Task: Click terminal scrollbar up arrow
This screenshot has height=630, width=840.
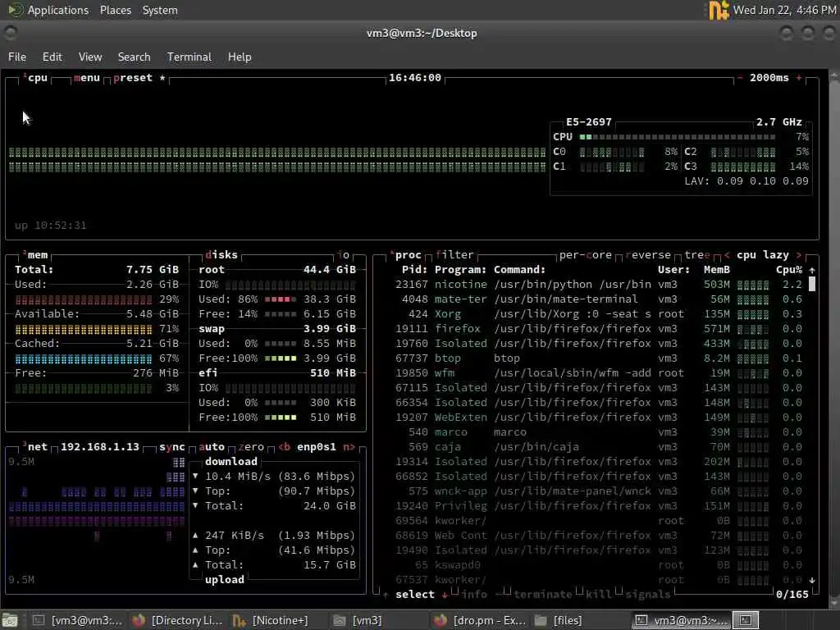Action: (x=834, y=75)
